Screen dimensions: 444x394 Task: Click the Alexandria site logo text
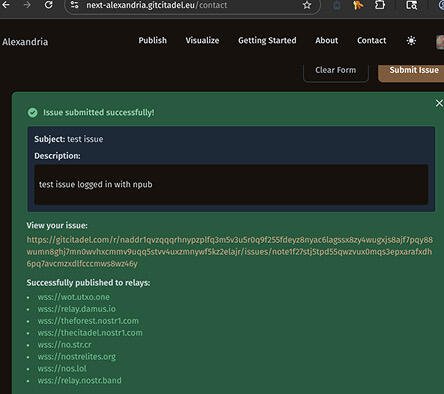click(25, 42)
